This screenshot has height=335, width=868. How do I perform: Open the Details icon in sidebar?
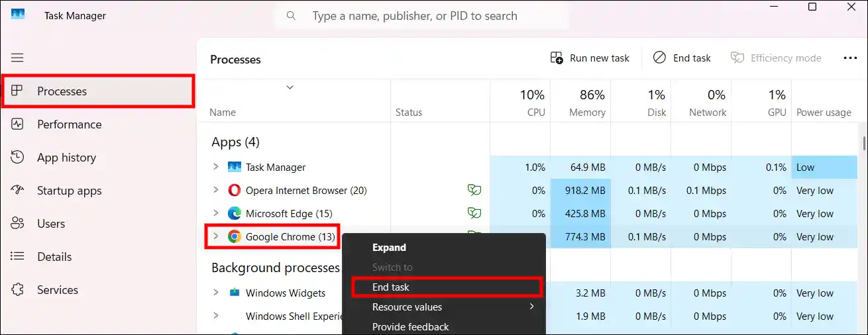pyautogui.click(x=18, y=257)
